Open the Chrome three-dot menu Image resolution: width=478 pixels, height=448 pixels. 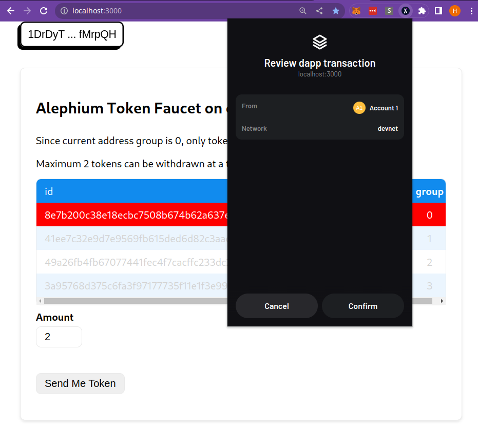click(471, 11)
